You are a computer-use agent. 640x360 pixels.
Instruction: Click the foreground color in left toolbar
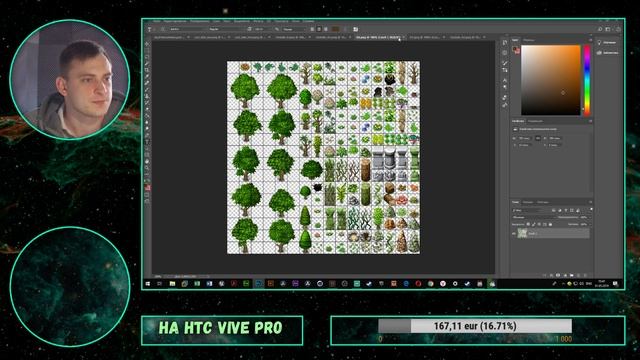147,187
